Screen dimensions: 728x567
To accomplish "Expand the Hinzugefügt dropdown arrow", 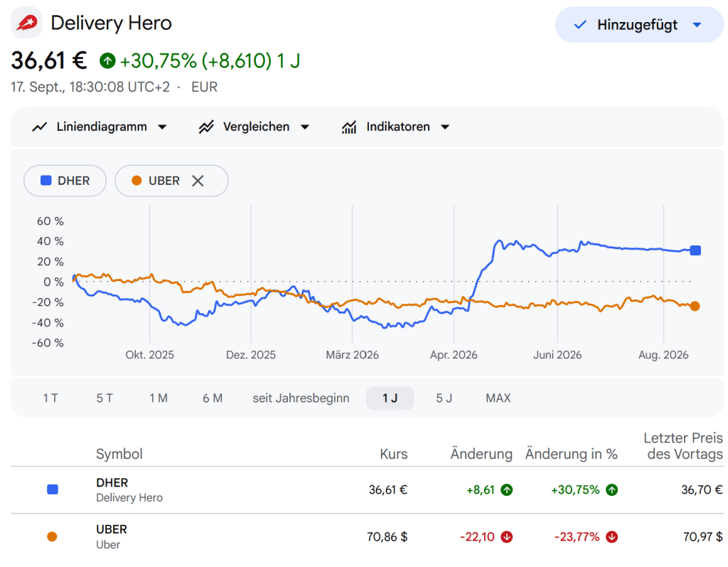I will click(697, 25).
